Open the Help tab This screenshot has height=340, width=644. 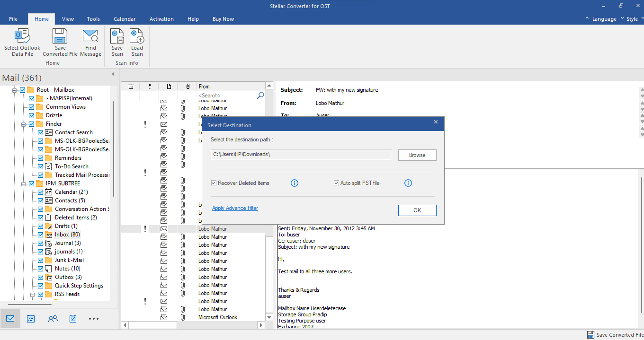tap(193, 19)
